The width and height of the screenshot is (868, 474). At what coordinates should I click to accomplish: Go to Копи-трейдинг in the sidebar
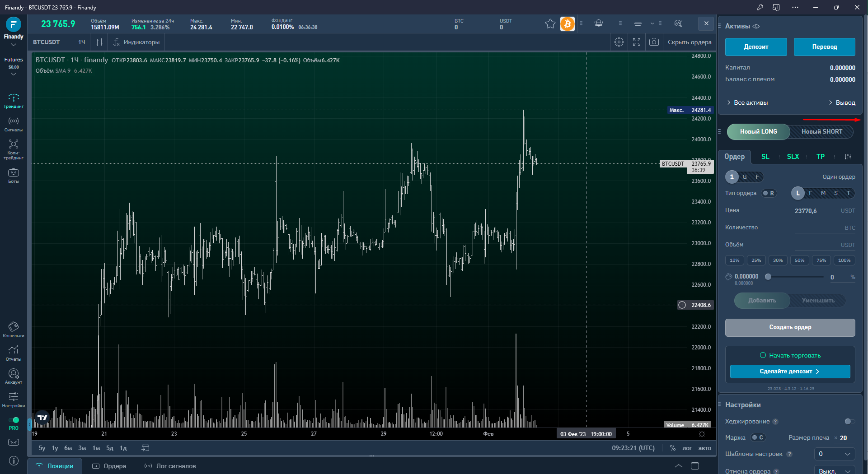14,149
